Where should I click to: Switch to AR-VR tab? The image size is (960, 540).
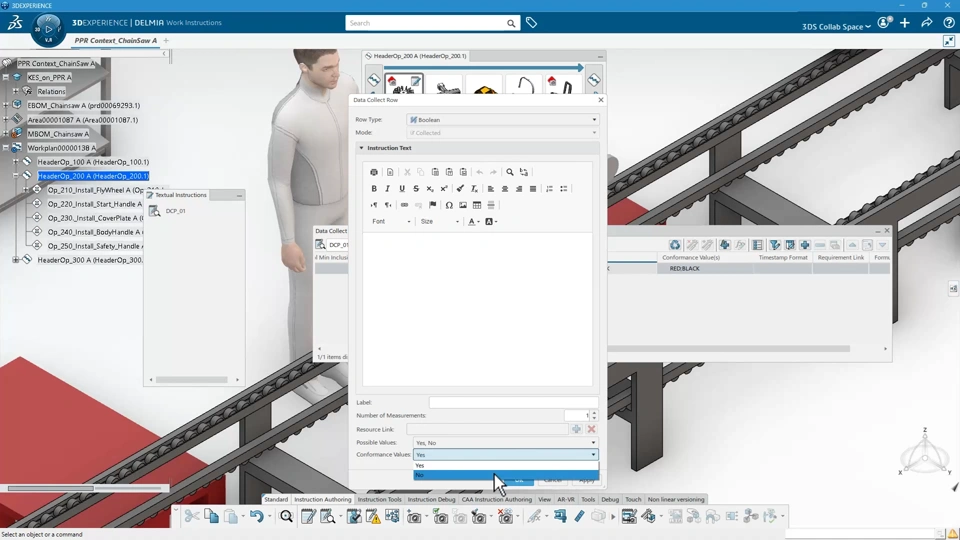click(566, 500)
